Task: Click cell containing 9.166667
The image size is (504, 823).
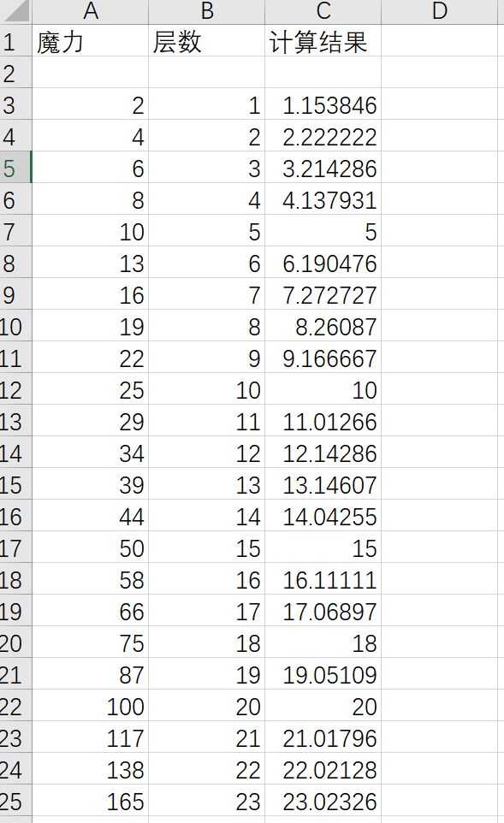Action: click(323, 358)
